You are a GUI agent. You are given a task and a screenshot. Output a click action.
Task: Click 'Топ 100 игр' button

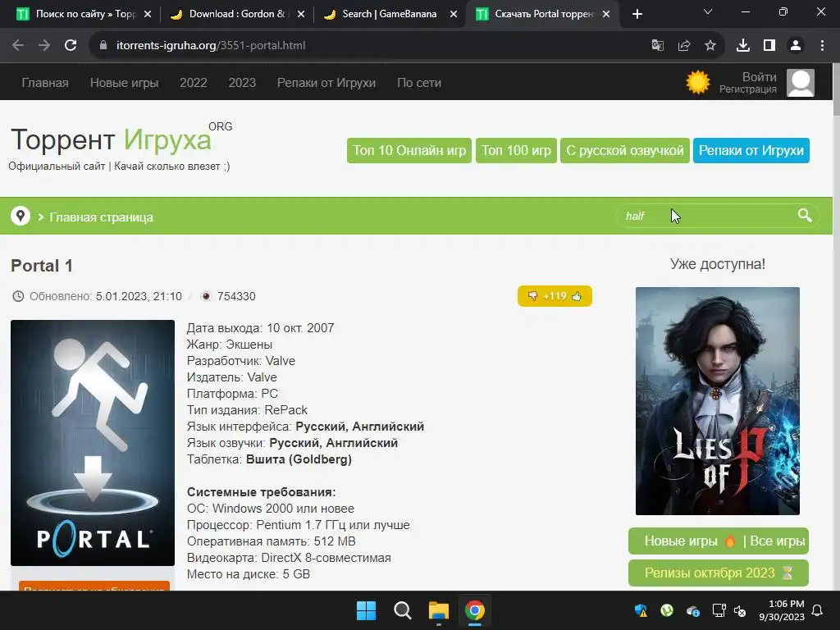tap(516, 151)
